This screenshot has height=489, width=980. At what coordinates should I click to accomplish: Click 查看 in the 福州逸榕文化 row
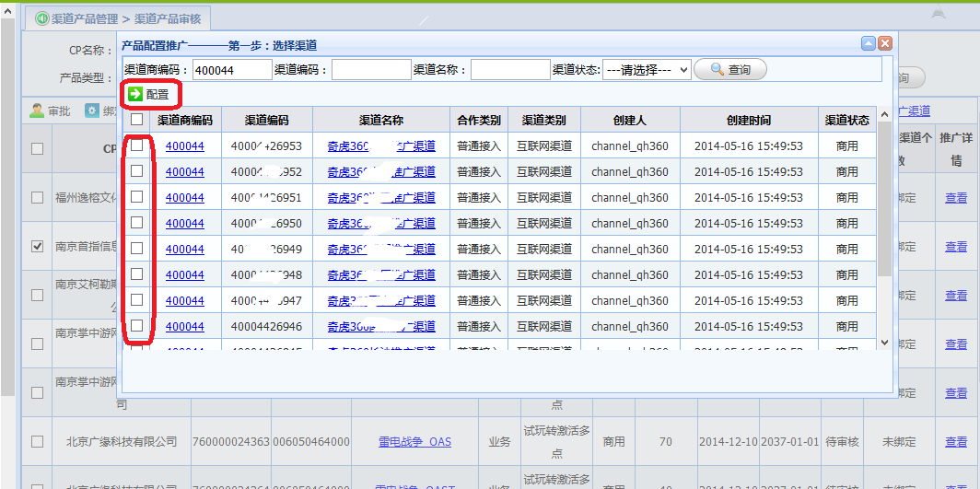[956, 197]
